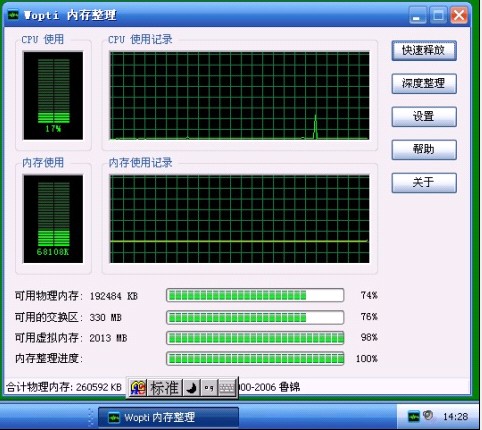Click the 关于 about button
The image size is (482, 430).
pos(424,182)
